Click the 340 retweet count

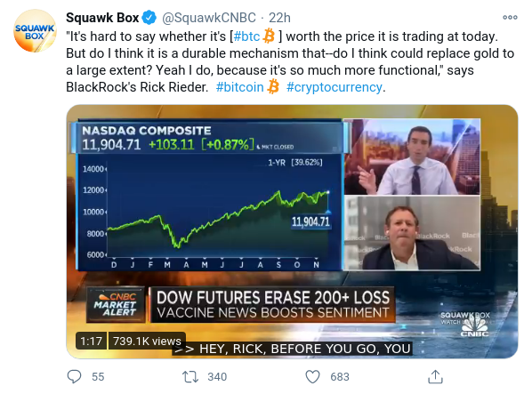pyautogui.click(x=217, y=377)
